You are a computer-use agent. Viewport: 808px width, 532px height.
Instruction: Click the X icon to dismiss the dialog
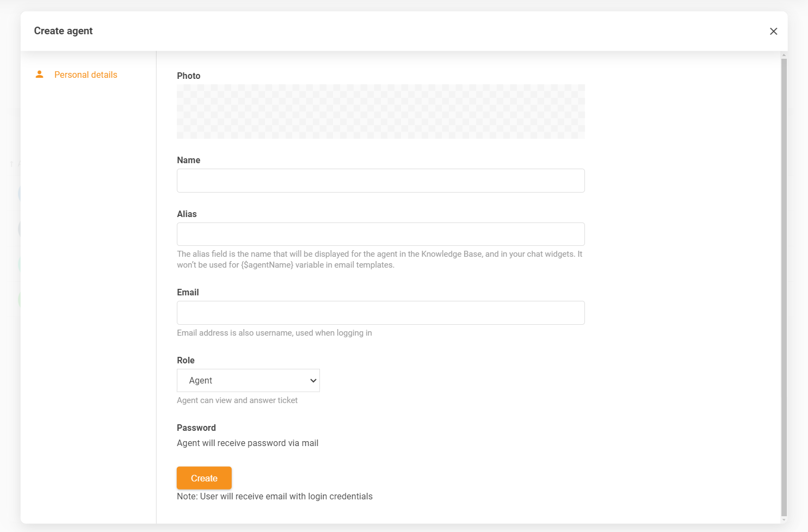coord(773,31)
